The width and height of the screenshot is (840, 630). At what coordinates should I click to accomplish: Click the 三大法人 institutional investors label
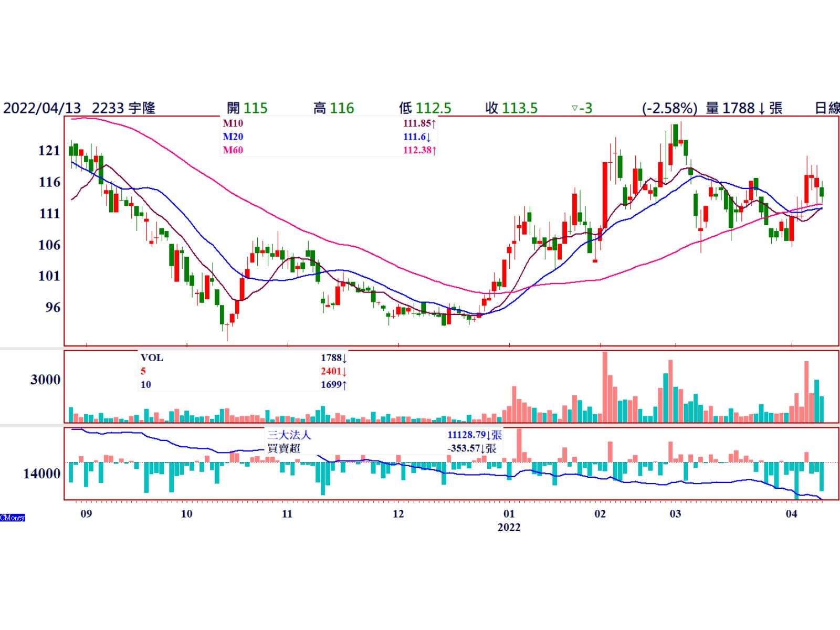point(289,435)
